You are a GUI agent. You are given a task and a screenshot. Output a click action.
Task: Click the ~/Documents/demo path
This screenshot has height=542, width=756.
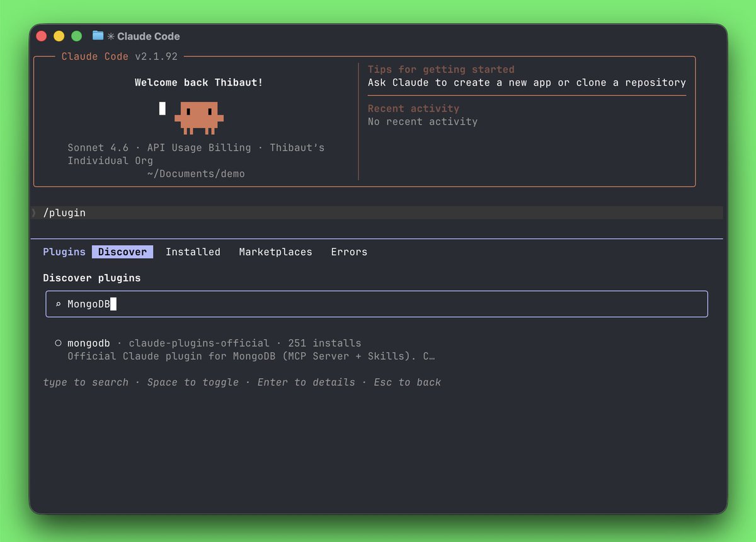tap(196, 174)
